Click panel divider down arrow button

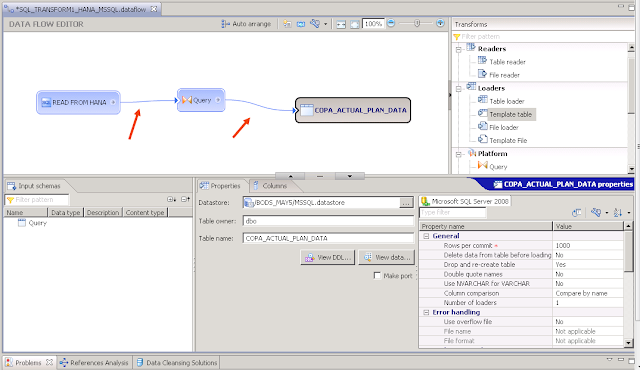click(350, 176)
